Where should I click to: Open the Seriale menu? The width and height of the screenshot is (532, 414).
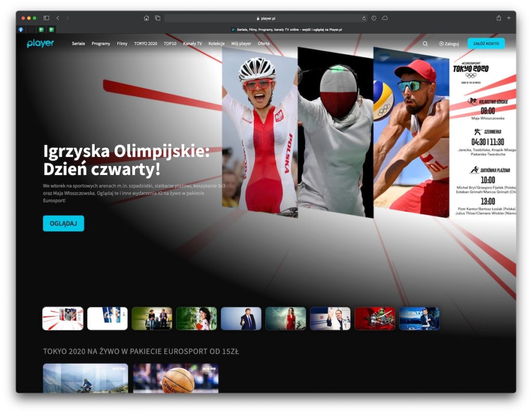pyautogui.click(x=78, y=44)
